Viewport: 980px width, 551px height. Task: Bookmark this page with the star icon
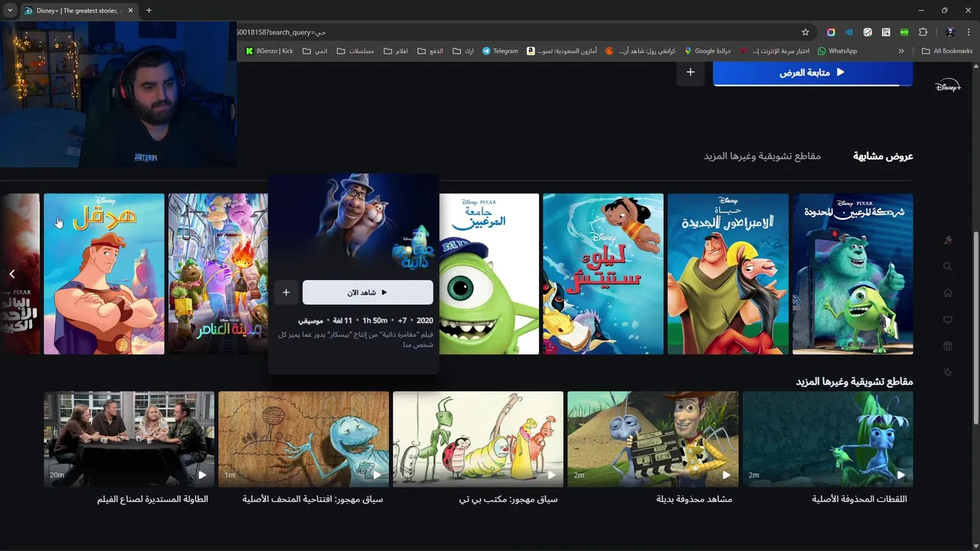click(805, 32)
